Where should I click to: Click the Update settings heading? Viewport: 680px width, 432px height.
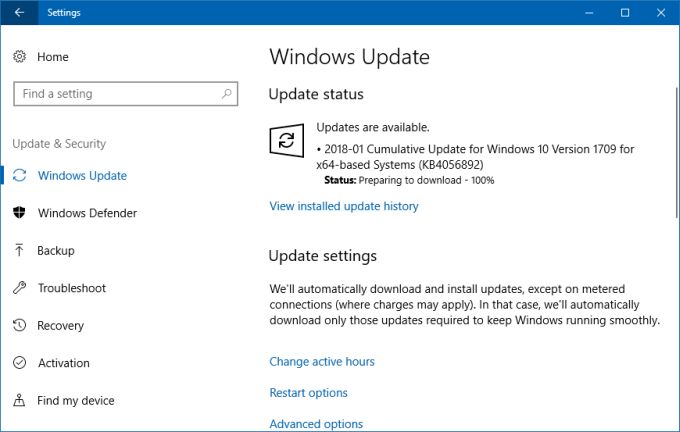click(x=323, y=255)
